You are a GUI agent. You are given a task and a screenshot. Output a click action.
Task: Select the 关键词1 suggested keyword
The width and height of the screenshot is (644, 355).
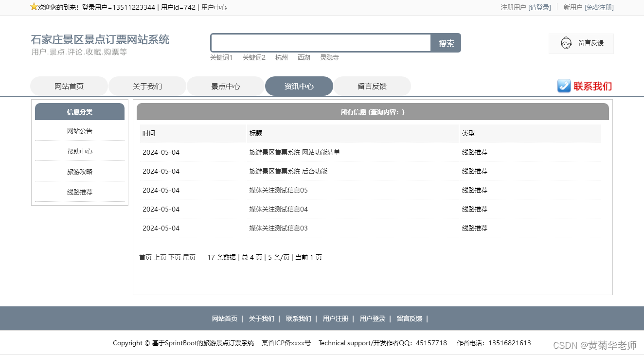[221, 57]
